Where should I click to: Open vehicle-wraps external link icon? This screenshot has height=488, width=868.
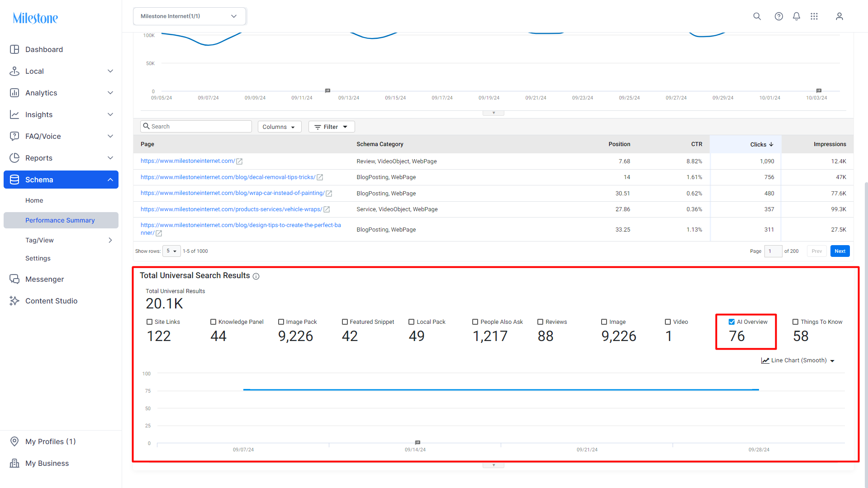click(327, 209)
